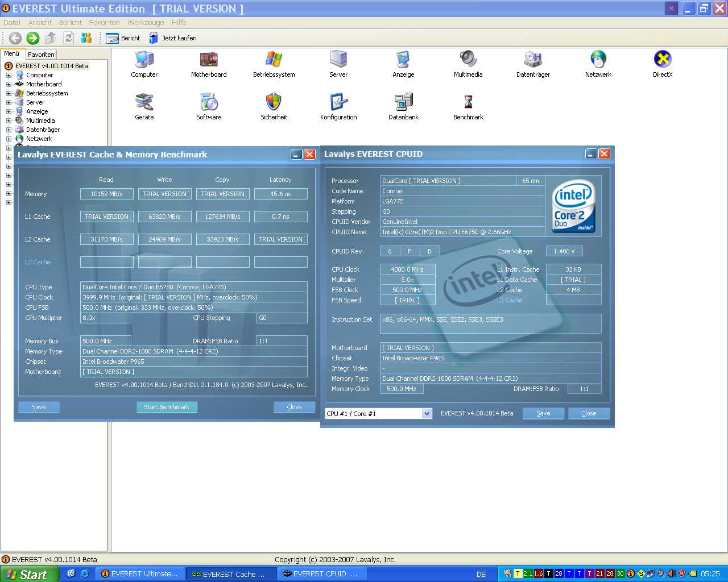Expand the Multimedia tree node
Image resolution: width=728 pixels, height=582 pixels.
(x=9, y=120)
